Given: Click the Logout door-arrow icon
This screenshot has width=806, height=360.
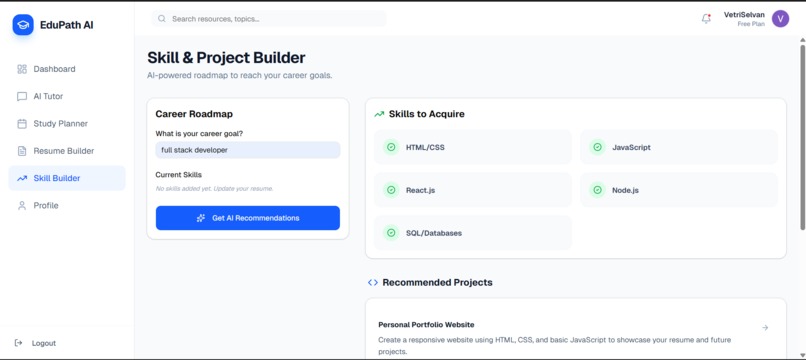Looking at the screenshot, I should pos(19,343).
